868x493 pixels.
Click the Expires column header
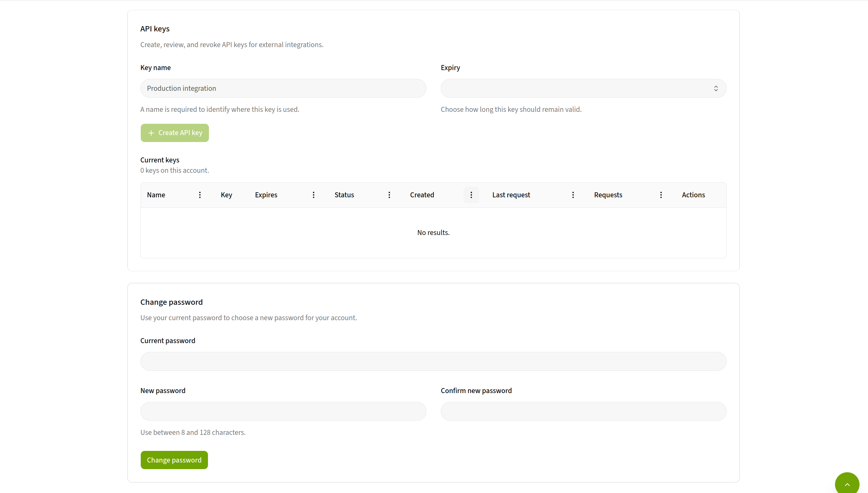tap(266, 195)
